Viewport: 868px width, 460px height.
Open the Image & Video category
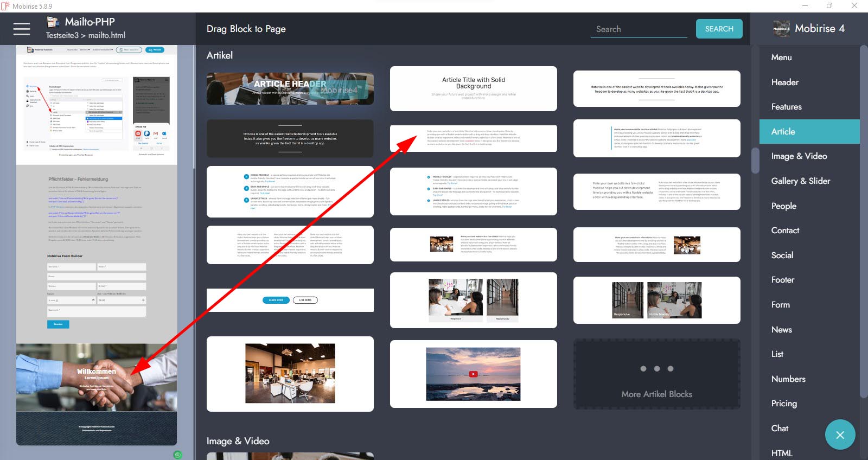[x=799, y=156]
